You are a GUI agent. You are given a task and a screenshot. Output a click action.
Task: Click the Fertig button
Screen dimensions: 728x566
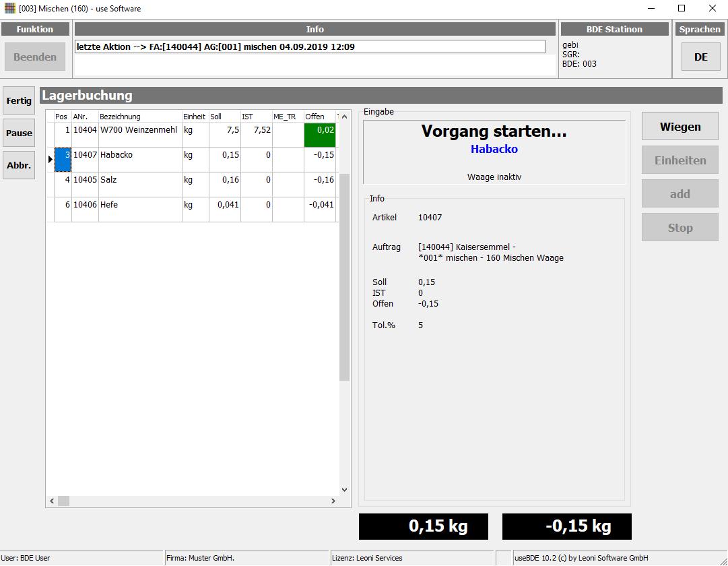[x=19, y=100]
